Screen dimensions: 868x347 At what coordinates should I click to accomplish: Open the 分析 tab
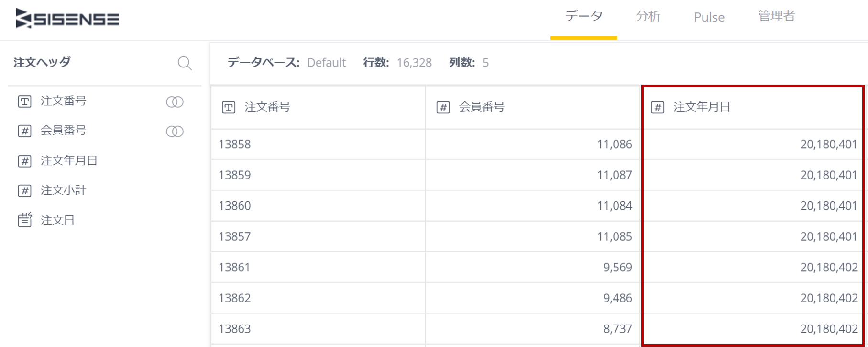(x=648, y=17)
